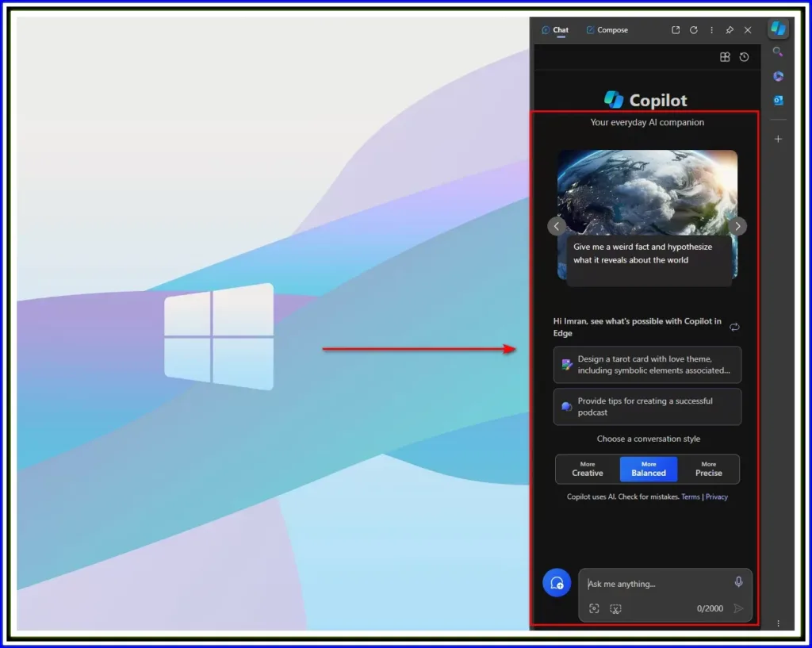Select More Precise conversation style
The width and height of the screenshot is (812, 648).
[x=708, y=470]
